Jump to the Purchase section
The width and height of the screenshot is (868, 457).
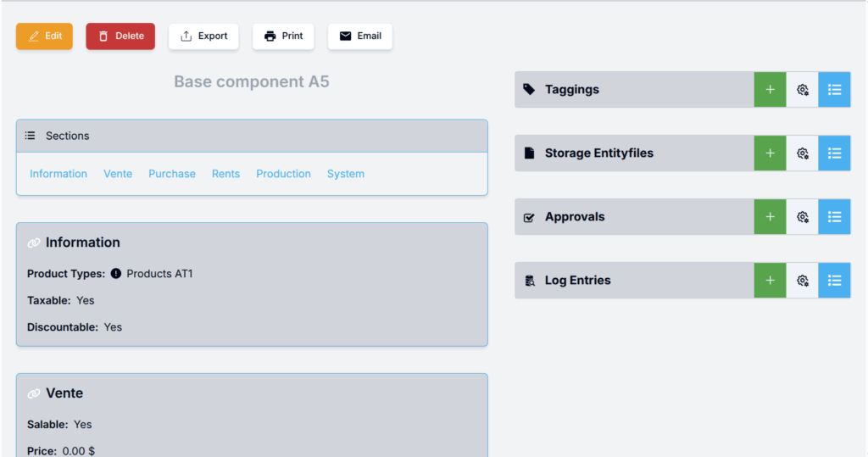pyautogui.click(x=172, y=174)
